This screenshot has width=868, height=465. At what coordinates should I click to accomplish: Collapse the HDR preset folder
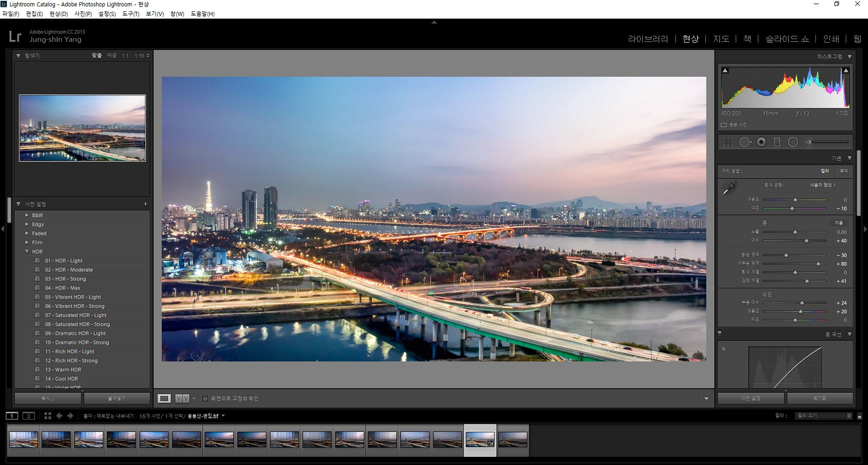point(27,252)
